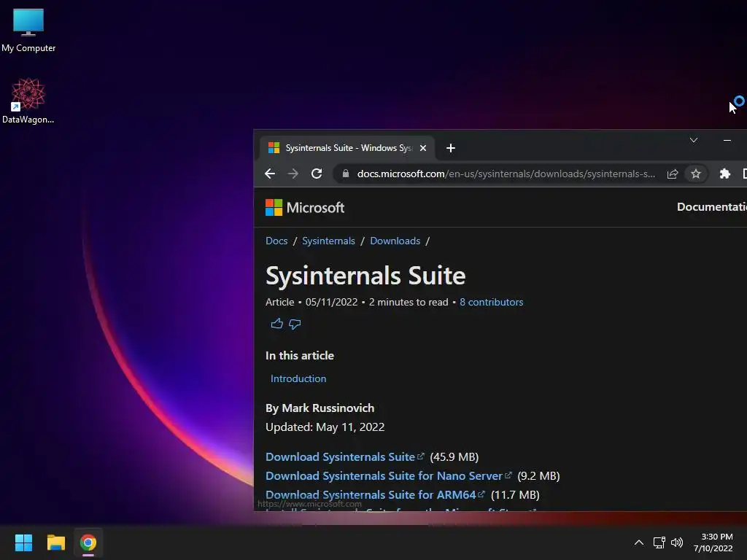Open the DataWagon desktop shortcut
The image size is (747, 560).
coord(28,101)
